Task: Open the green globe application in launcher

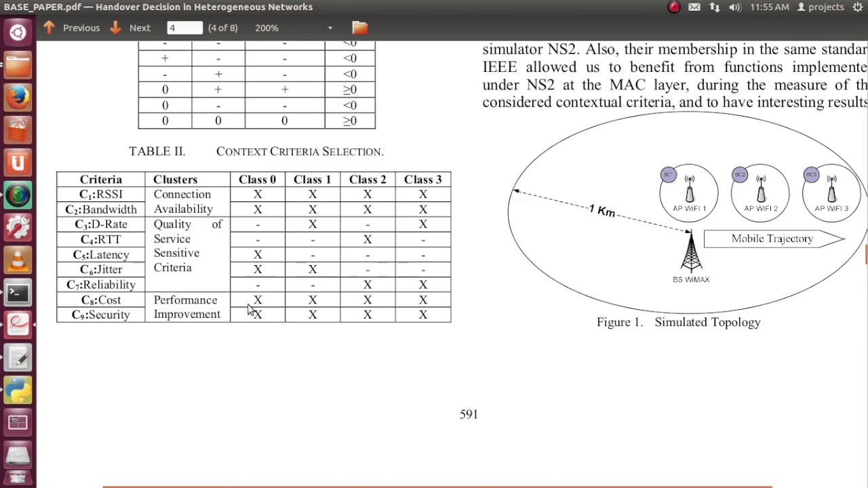Action: 18,195
